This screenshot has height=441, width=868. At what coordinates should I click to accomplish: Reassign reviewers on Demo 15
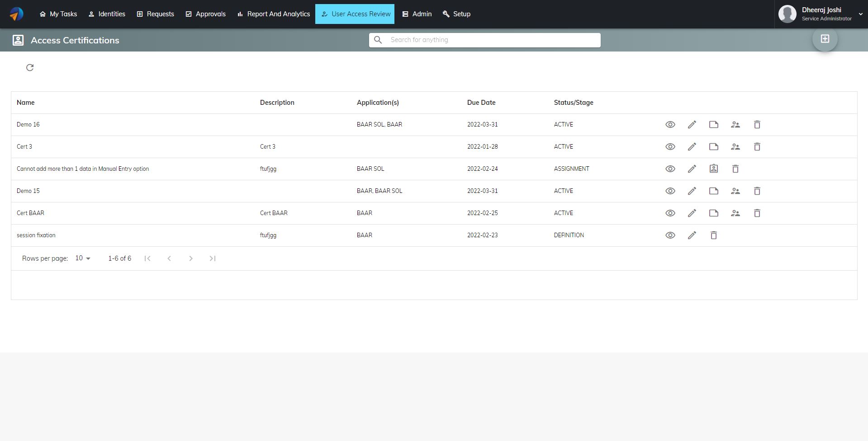735,191
